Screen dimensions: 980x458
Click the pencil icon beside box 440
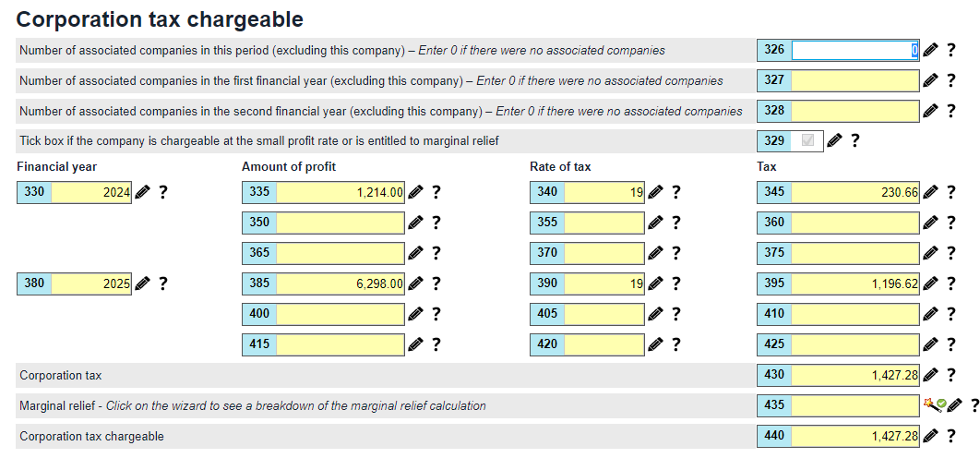click(x=931, y=436)
